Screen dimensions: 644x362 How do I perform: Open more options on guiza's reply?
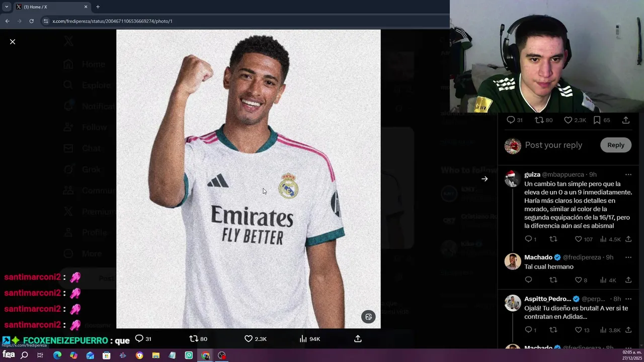pyautogui.click(x=628, y=174)
